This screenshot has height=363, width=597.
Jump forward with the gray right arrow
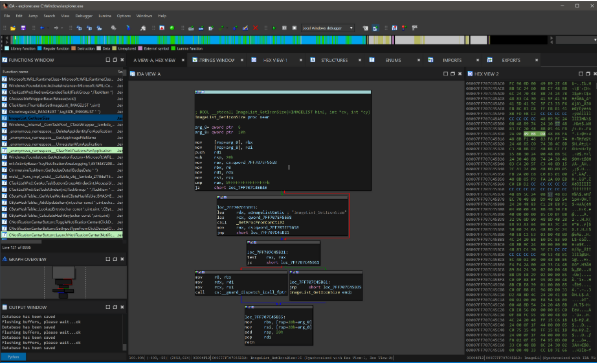56,28
